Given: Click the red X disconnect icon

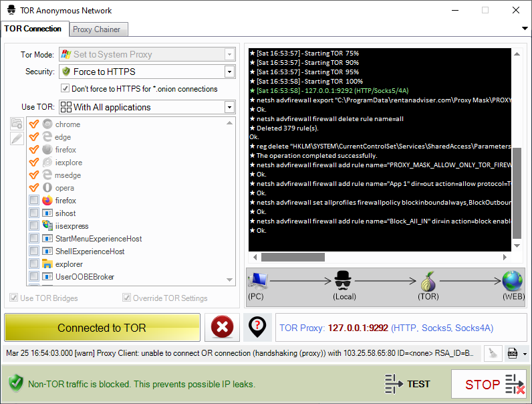Looking at the screenshot, I should [223, 327].
